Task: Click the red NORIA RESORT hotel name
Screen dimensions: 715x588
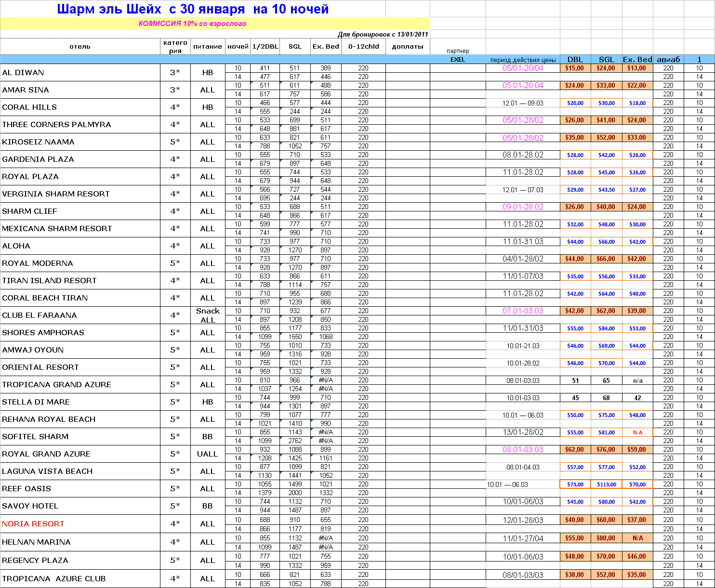Action: 33,524
